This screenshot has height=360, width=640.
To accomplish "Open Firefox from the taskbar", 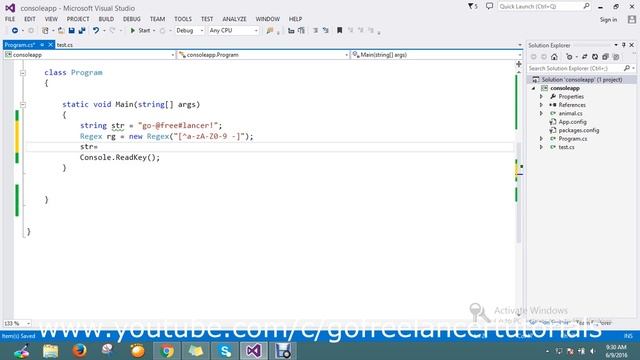I will click(x=79, y=351).
